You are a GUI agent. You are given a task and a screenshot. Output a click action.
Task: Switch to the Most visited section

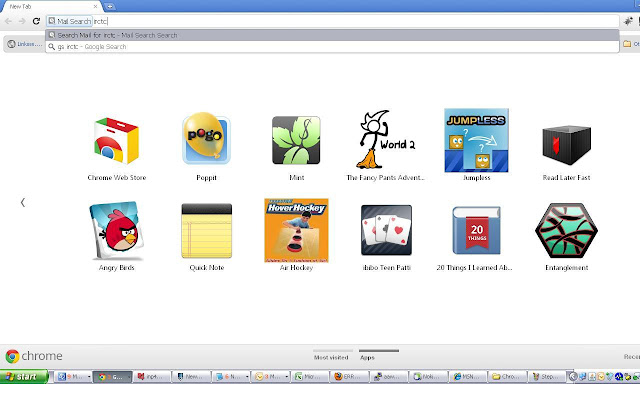(331, 357)
